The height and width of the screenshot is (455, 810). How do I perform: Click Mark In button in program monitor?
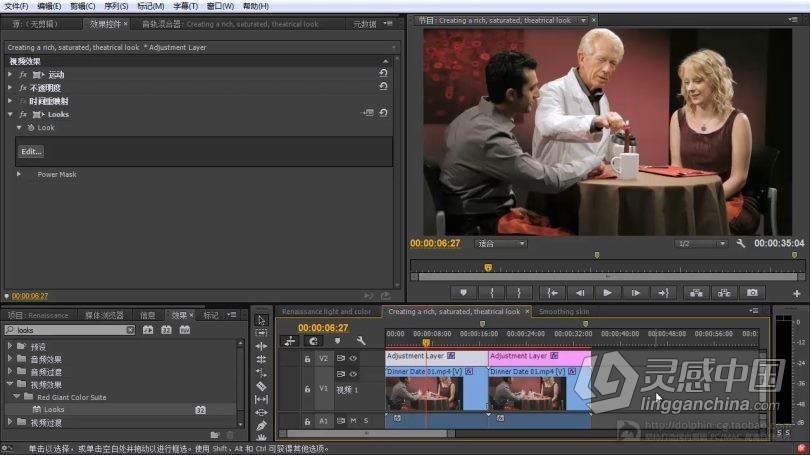(x=492, y=293)
